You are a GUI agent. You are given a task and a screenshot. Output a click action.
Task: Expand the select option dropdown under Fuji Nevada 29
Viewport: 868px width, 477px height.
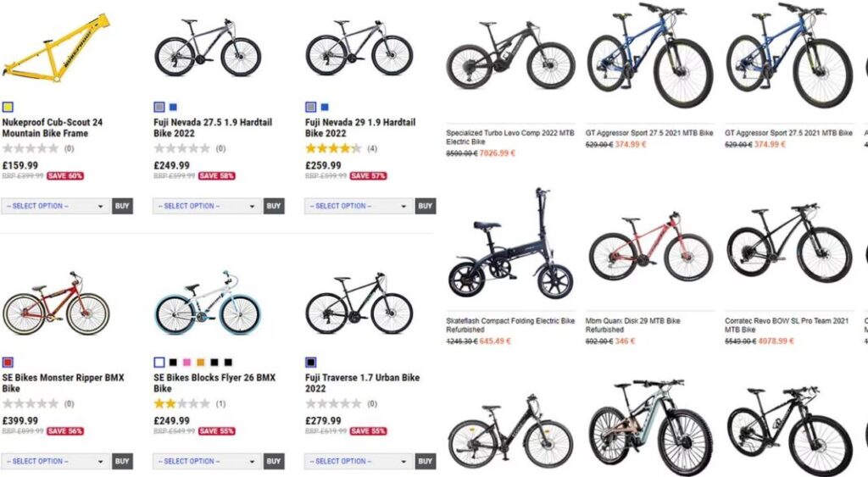359,206
